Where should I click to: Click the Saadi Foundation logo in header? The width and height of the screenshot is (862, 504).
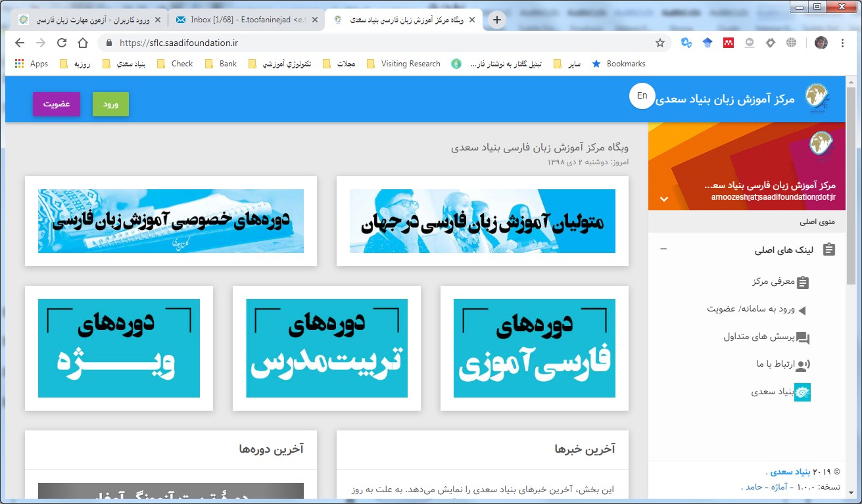coord(818,99)
